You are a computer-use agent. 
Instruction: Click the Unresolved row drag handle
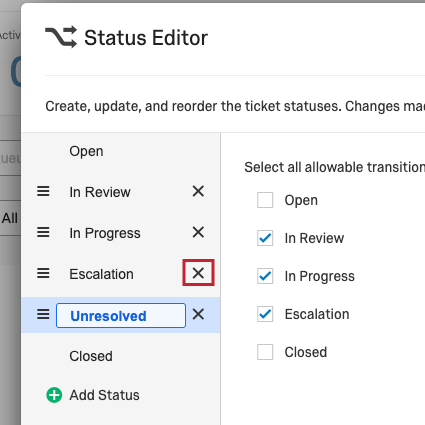(43, 314)
